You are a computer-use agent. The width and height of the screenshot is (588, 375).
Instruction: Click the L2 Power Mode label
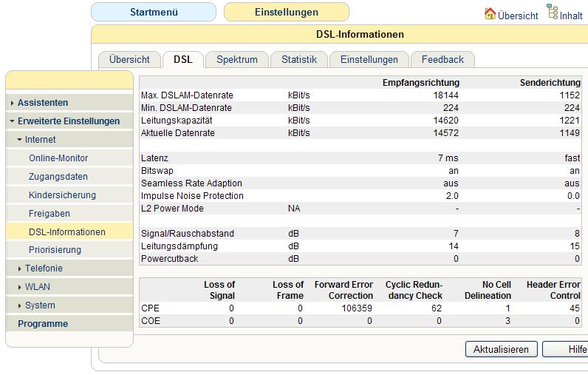[172, 209]
